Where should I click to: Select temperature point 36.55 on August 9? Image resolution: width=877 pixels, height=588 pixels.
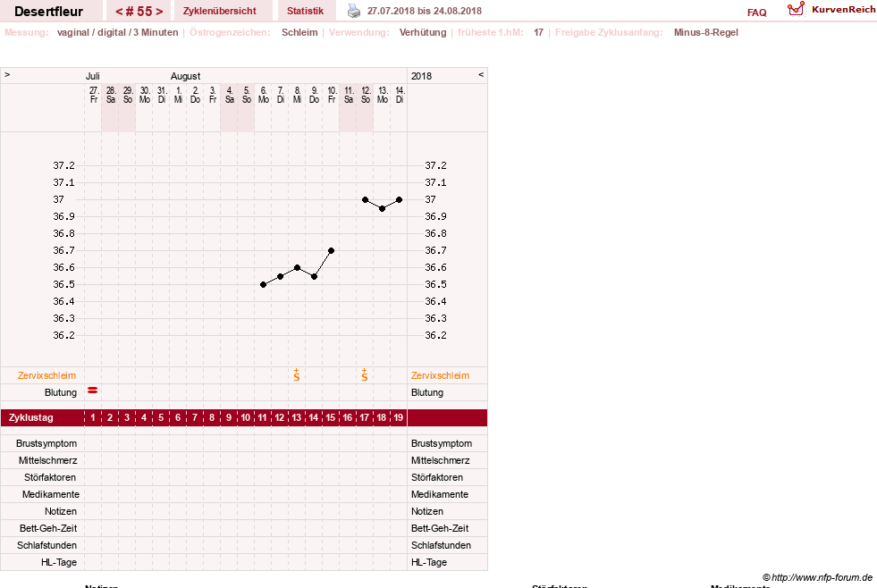tap(315, 276)
